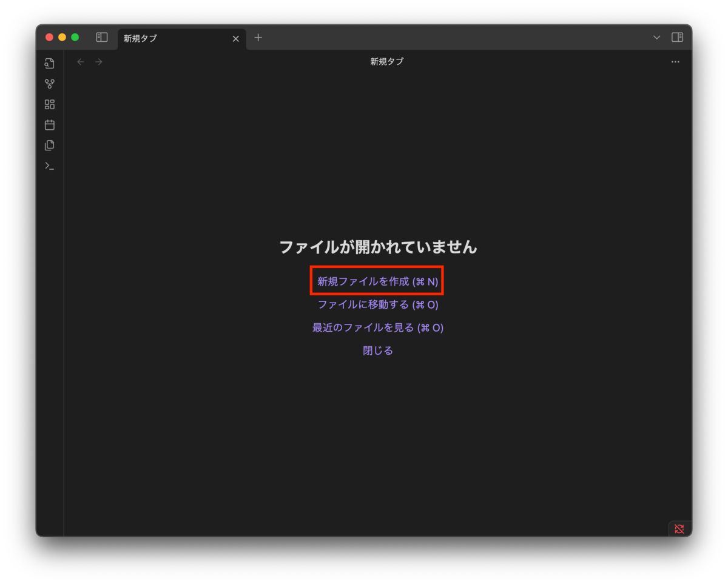The height and width of the screenshot is (584, 728).
Task: Click the ファイルが開かれていません heading
Action: [378, 247]
